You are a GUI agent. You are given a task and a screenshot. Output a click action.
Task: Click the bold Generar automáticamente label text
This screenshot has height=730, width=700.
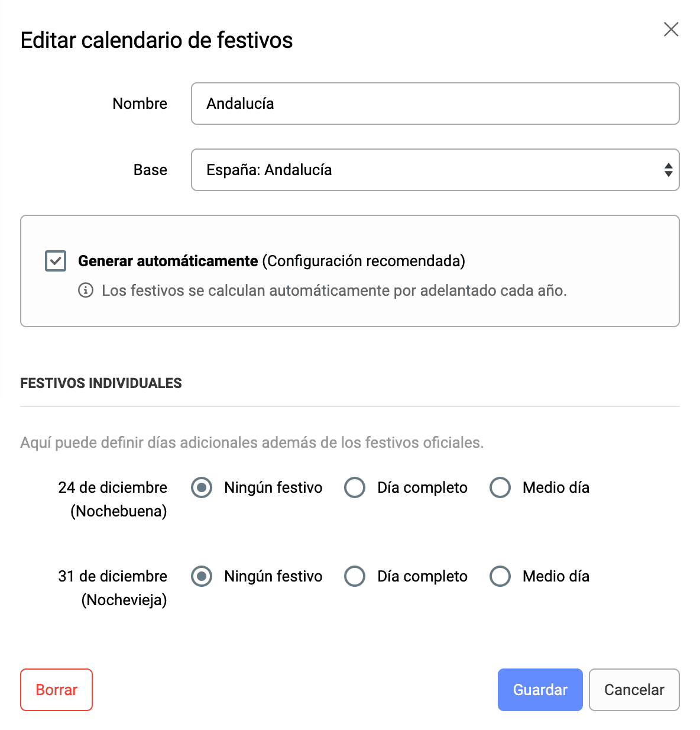click(x=168, y=261)
